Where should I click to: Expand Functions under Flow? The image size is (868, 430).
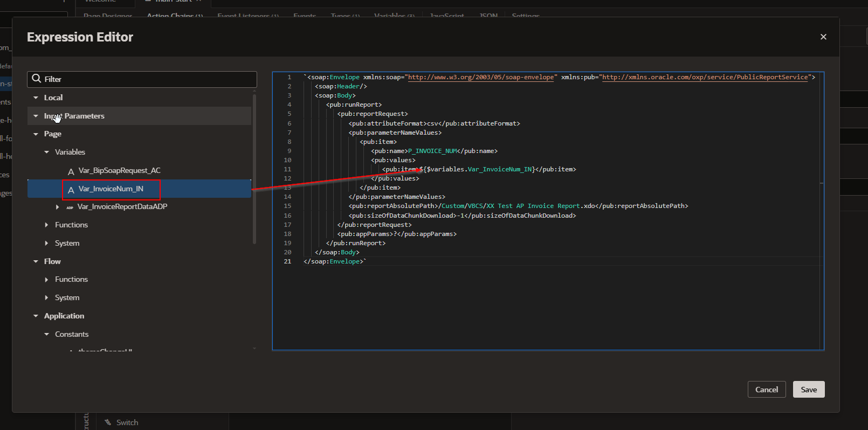[x=46, y=280]
